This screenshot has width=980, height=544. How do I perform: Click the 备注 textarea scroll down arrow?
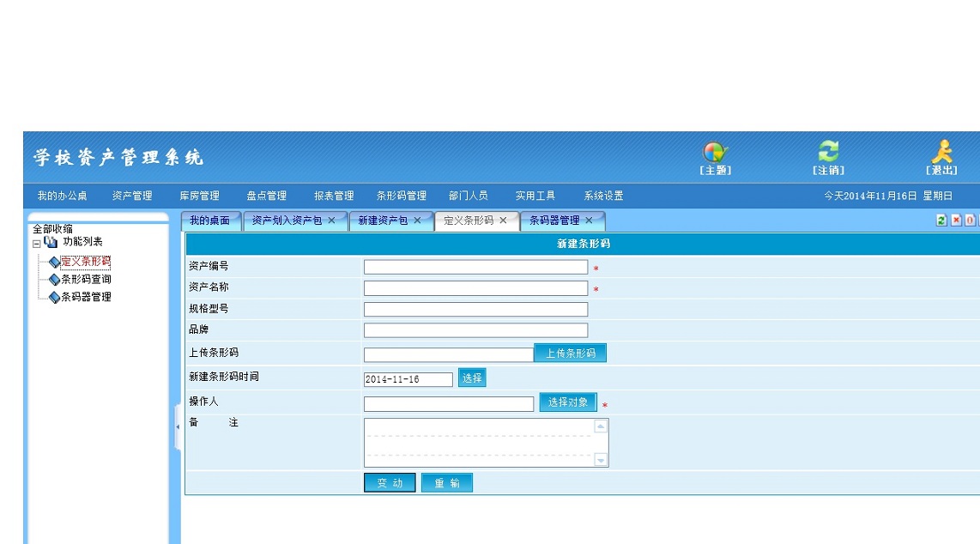coord(601,460)
